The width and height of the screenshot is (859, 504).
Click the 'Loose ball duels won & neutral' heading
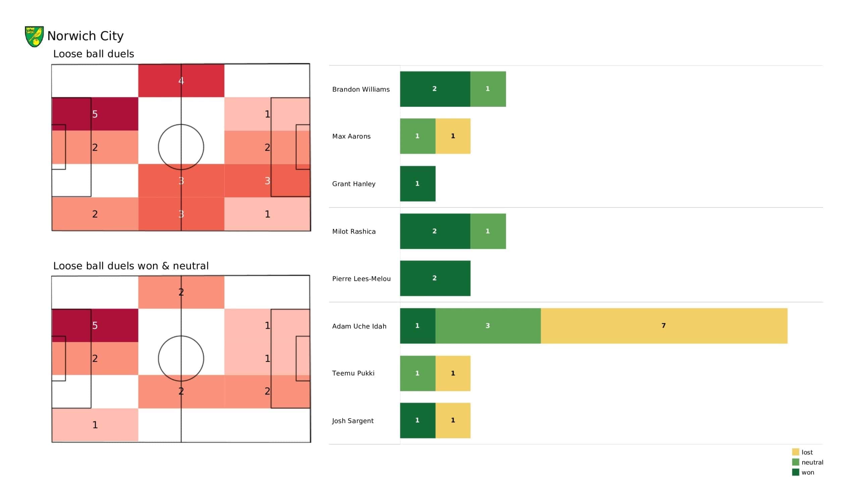click(x=131, y=266)
